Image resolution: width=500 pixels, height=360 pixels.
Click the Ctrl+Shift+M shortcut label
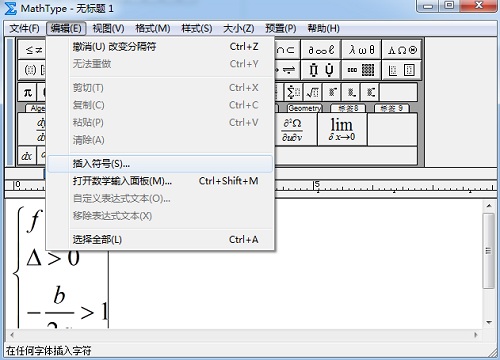pyautogui.click(x=228, y=181)
